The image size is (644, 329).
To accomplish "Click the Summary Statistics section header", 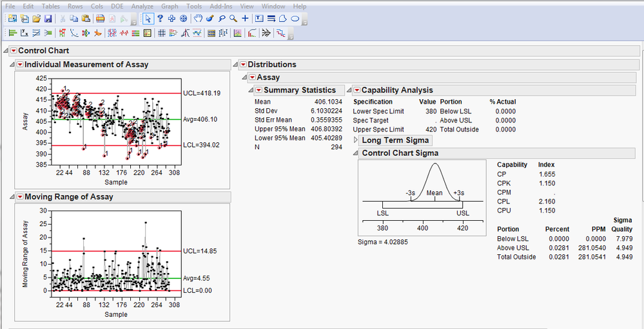I will pyautogui.click(x=300, y=90).
